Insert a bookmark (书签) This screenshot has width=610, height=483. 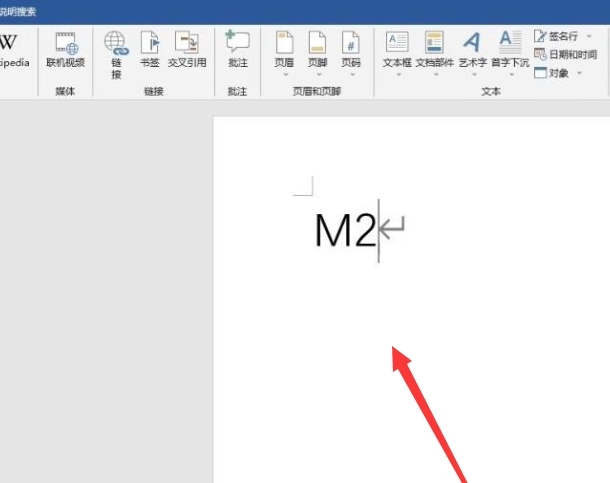pyautogui.click(x=150, y=50)
